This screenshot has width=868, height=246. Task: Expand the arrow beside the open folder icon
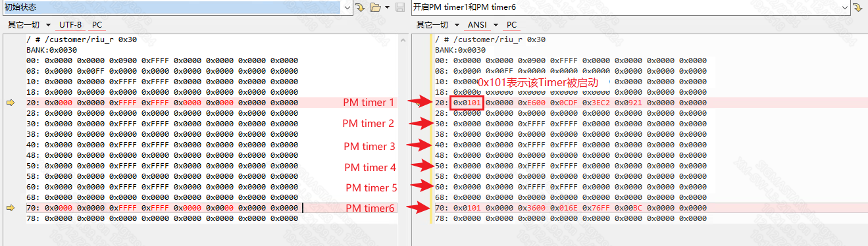point(387,7)
